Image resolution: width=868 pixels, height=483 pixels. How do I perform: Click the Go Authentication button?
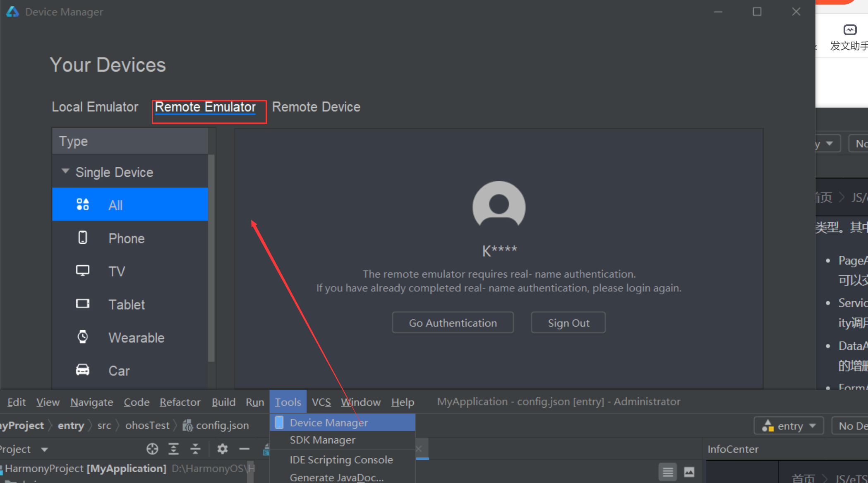pyautogui.click(x=453, y=323)
